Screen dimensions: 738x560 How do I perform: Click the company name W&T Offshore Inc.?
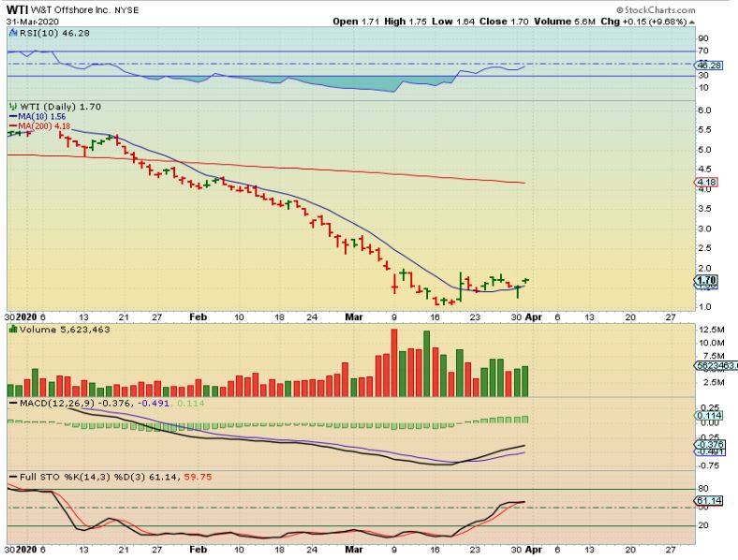[x=69, y=10]
